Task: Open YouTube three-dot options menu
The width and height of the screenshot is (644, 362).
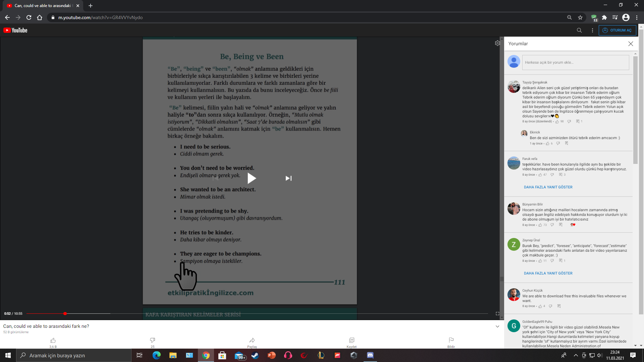Action: 592,30
